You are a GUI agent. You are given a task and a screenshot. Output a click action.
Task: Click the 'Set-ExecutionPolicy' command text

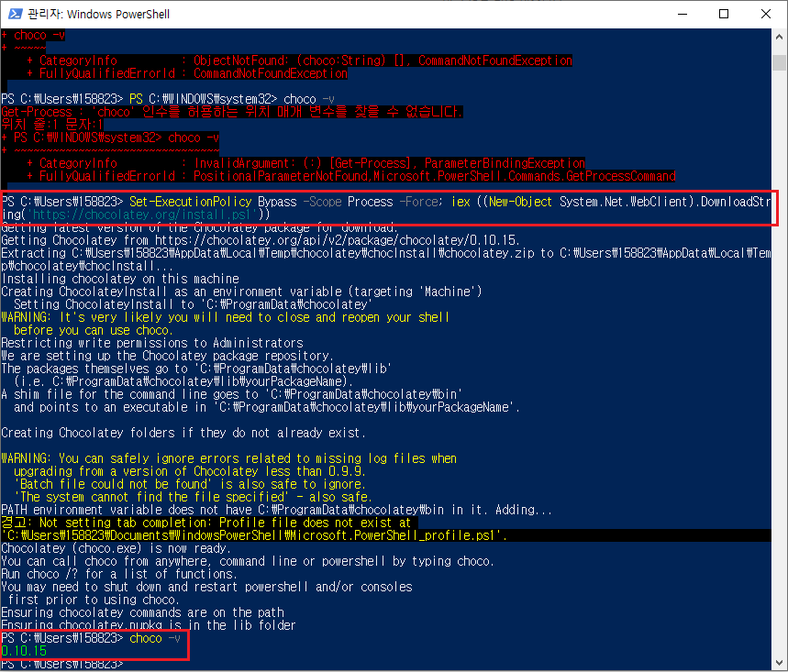point(191,202)
